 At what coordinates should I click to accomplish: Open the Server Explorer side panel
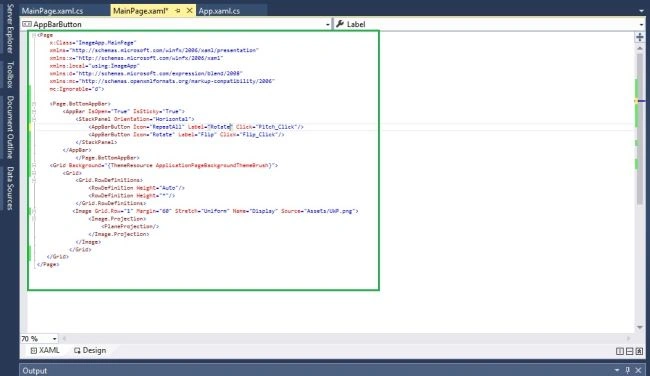point(10,29)
